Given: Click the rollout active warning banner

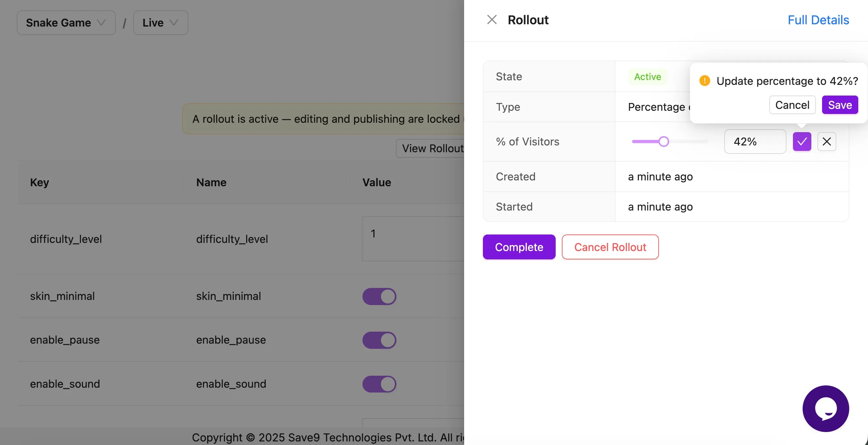Looking at the screenshot, I should tap(324, 119).
